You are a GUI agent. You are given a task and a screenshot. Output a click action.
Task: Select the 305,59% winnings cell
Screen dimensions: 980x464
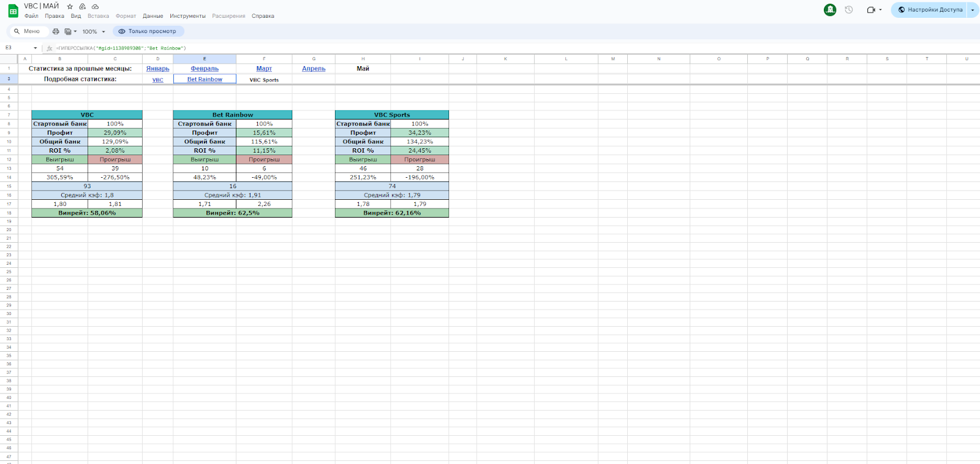(x=60, y=177)
